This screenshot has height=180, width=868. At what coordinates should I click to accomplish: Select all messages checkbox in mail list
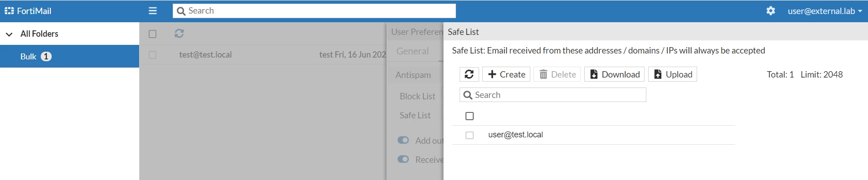[x=153, y=34]
